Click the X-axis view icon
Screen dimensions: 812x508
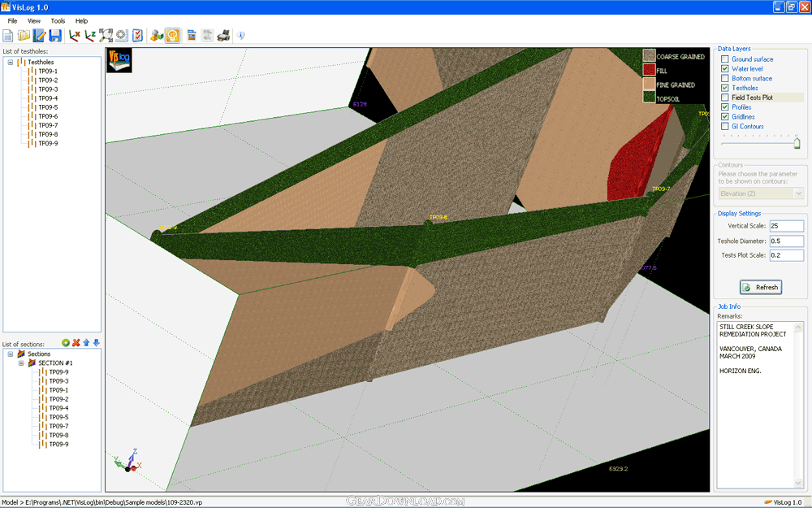75,36
